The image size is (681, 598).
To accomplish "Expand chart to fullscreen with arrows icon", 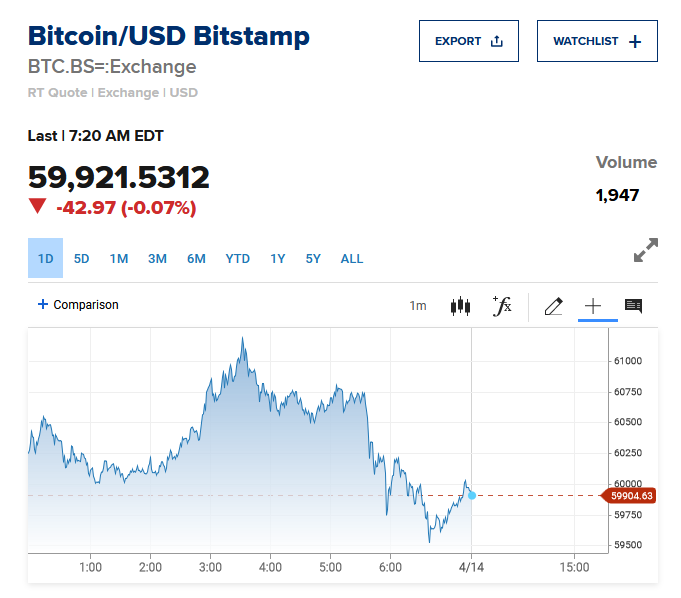I will (646, 250).
